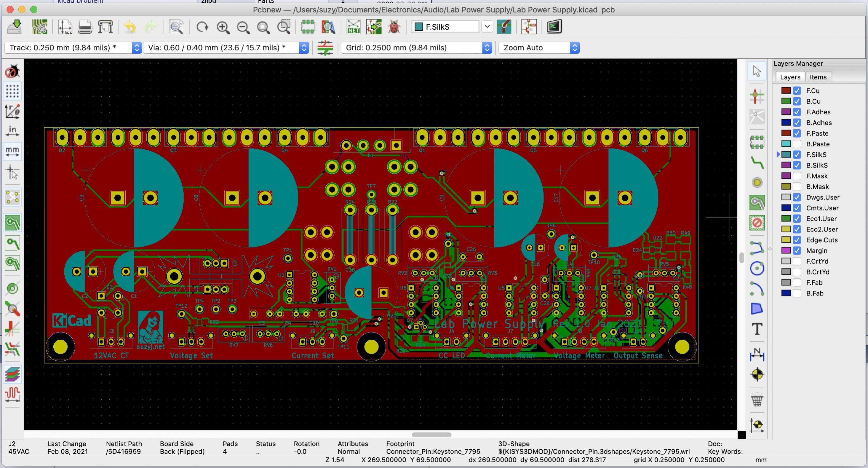Toggle ratsnest display on left toolbar
The height and width of the screenshot is (468, 868).
pos(12,197)
